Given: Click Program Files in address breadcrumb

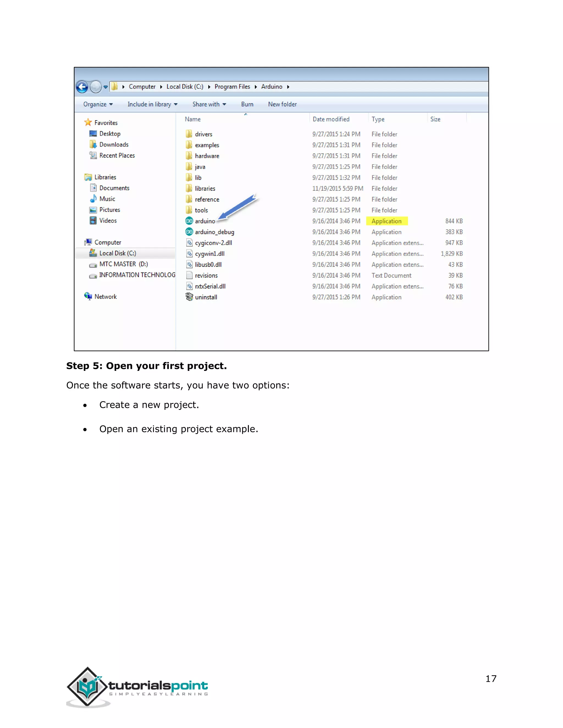Looking at the screenshot, I should coord(232,87).
